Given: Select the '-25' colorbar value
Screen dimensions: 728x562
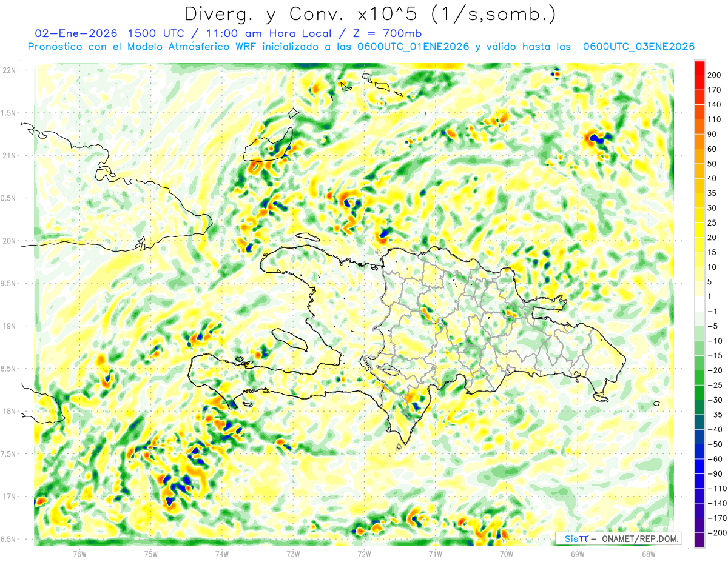Looking at the screenshot, I should tap(716, 385).
